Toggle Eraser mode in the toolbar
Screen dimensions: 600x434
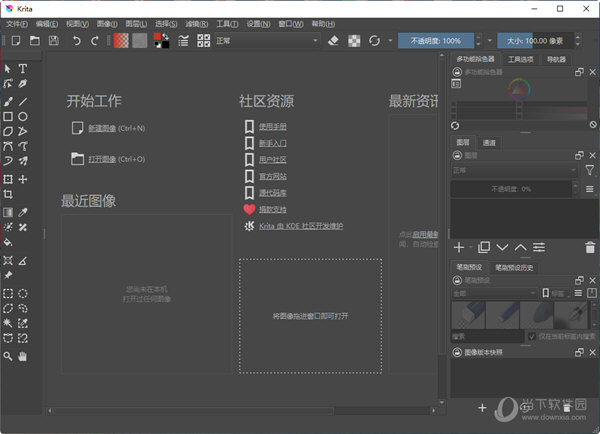coord(333,41)
